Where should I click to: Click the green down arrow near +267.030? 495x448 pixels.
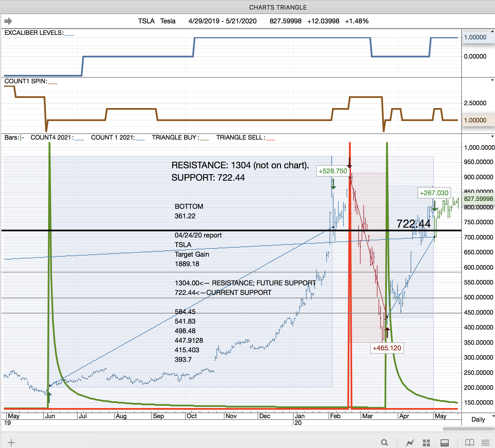coord(435,206)
